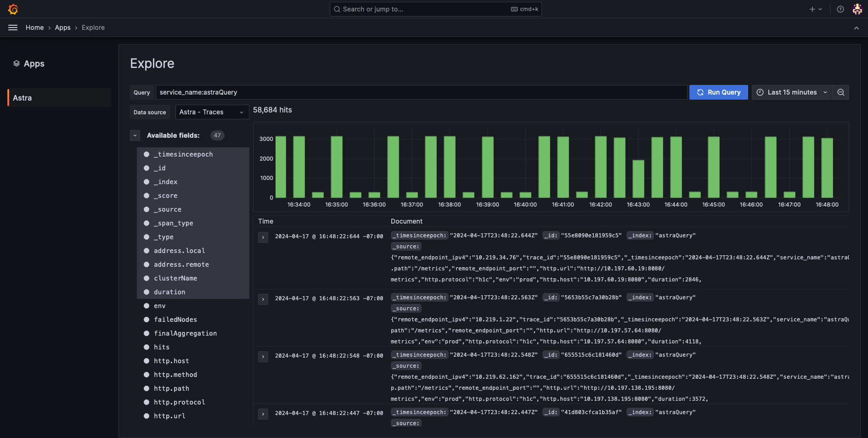Viewport: 868px width, 438px height.
Task: Click the Document column header
Action: (406, 221)
